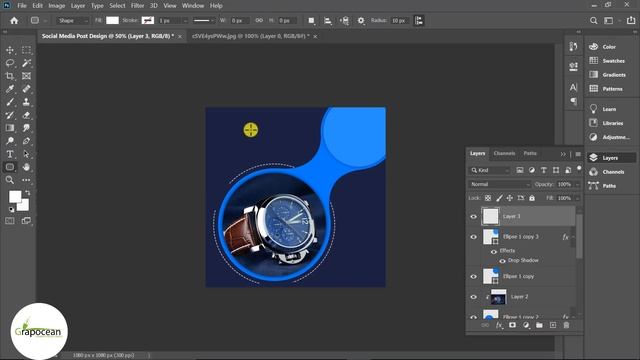
Task: Select the Hand tool
Action: coord(26,167)
